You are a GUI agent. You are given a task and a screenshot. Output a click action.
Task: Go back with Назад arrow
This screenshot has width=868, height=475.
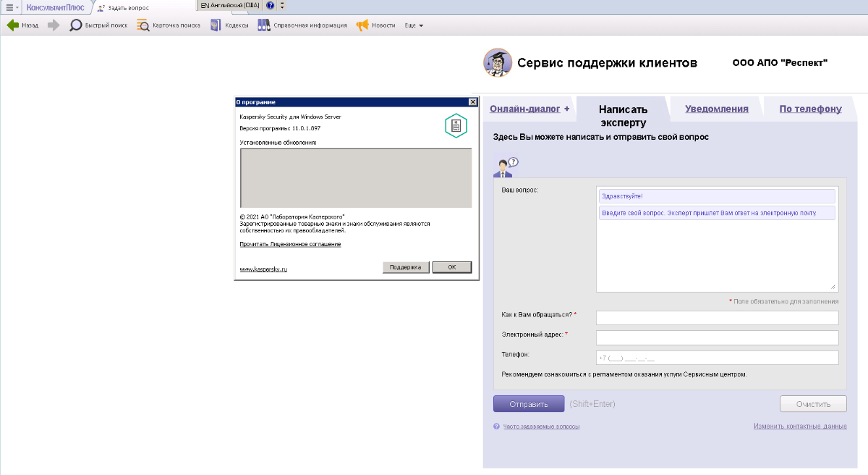click(x=22, y=25)
